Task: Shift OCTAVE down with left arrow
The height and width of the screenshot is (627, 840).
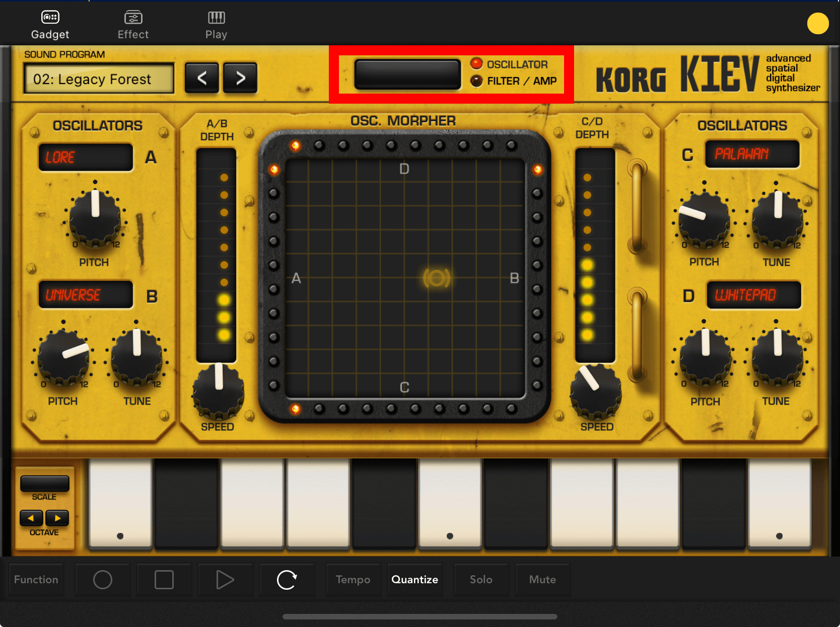Action: click(x=31, y=518)
